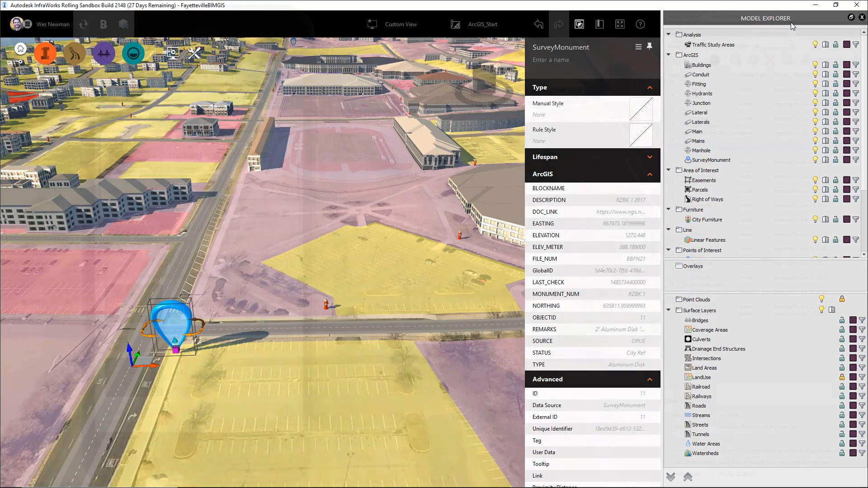Open the orange InfraWorks 'I' tool menu
The width and height of the screenshot is (868, 488).
[x=45, y=53]
